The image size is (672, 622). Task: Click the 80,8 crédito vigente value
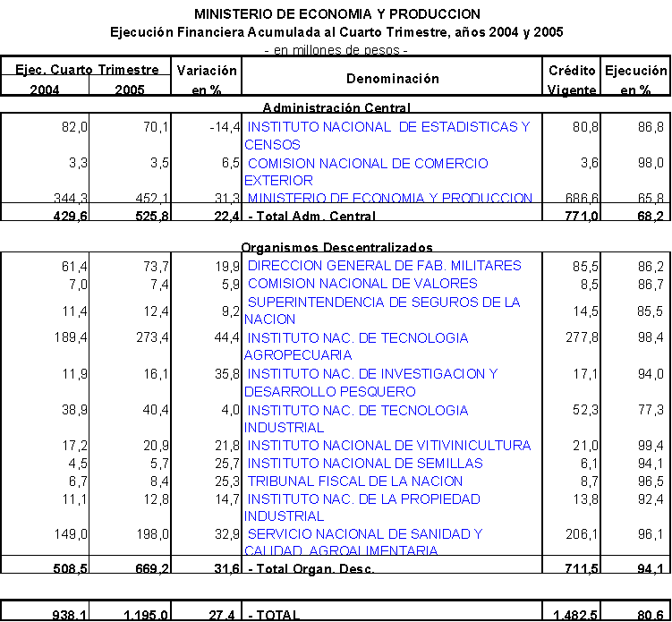[585, 127]
